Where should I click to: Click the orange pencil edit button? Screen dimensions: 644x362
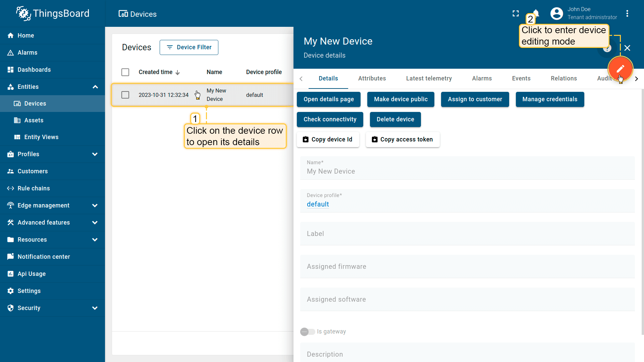click(x=620, y=69)
